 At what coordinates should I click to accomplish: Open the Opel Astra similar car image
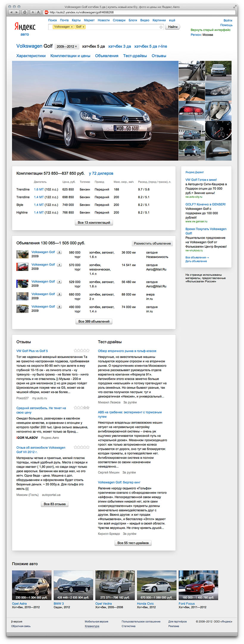tap(32, 585)
